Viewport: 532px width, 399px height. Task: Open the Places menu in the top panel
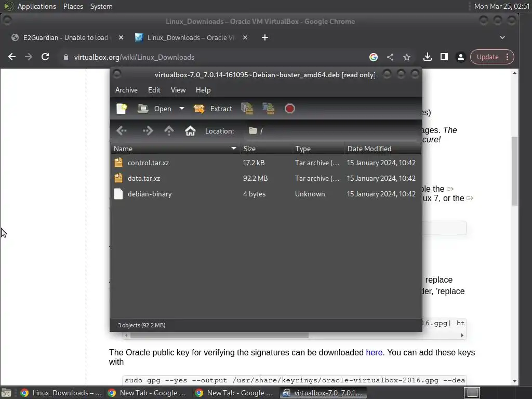pos(73,6)
